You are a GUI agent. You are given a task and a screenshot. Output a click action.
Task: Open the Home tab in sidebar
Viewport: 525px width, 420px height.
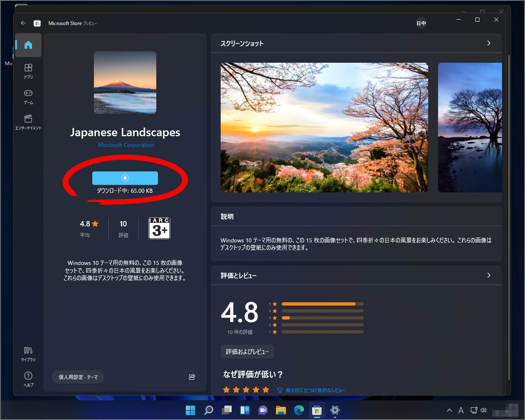pyautogui.click(x=28, y=45)
